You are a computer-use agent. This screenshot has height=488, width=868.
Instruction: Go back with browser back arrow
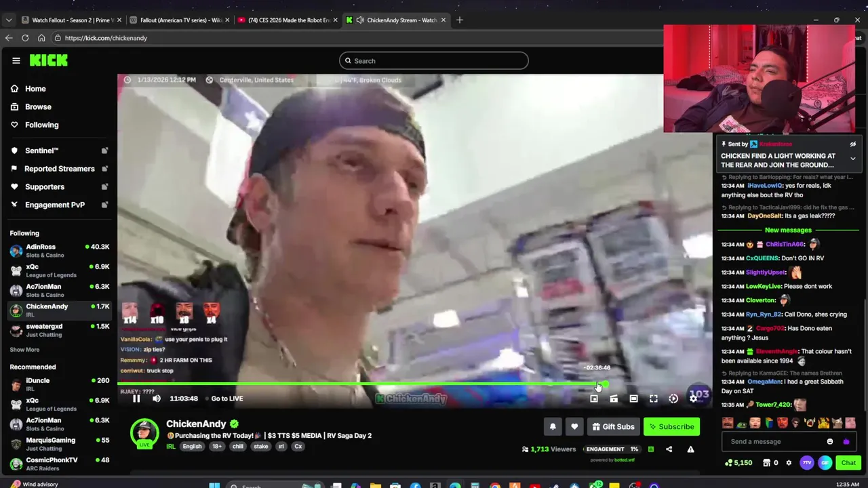[x=9, y=38]
